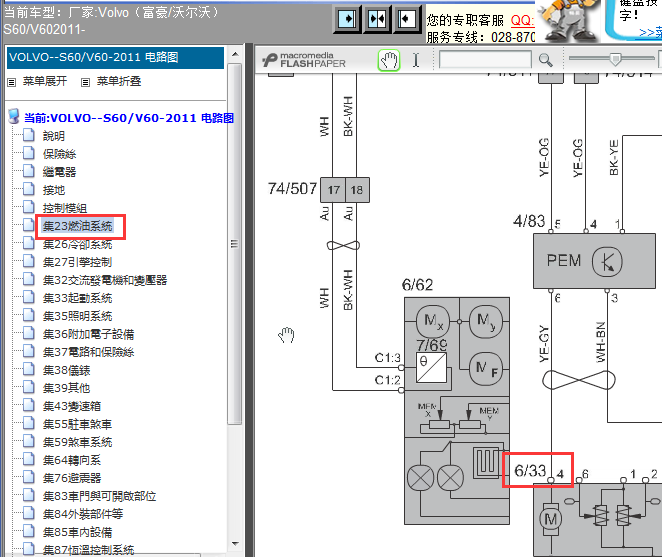Image resolution: width=662 pixels, height=557 pixels.
Task: Click the 6/62 component label in the diagram
Action: (x=418, y=285)
